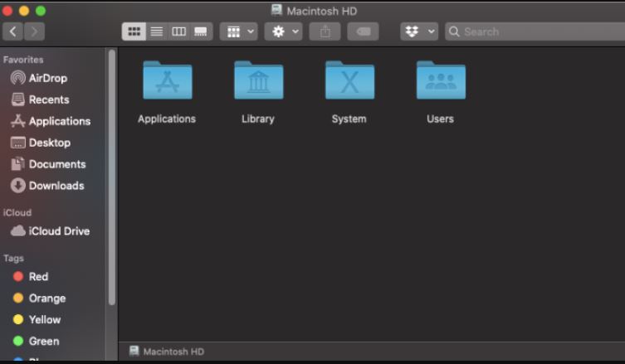625x364 pixels.
Task: Click the Applications sidebar icon
Action: (x=18, y=121)
